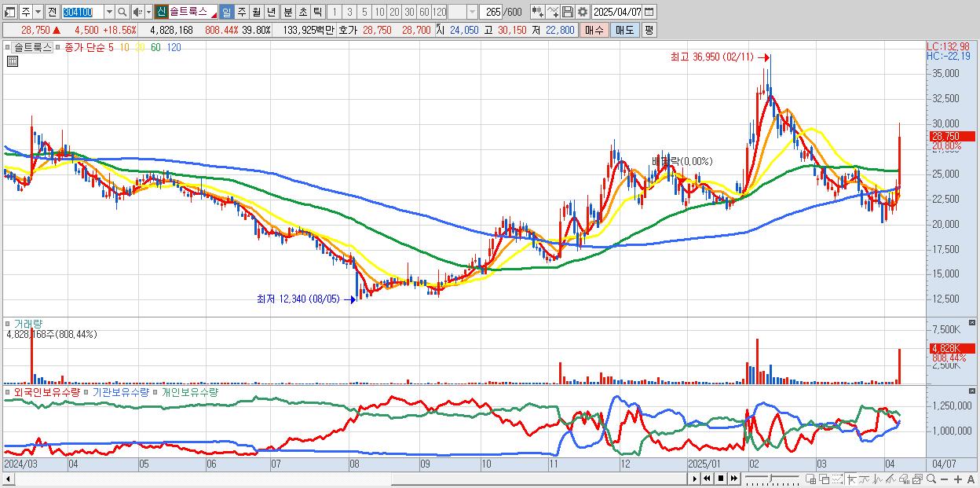This screenshot has width=980, height=488.
Task: Click the 매수 (buy) button
Action: 594,30
